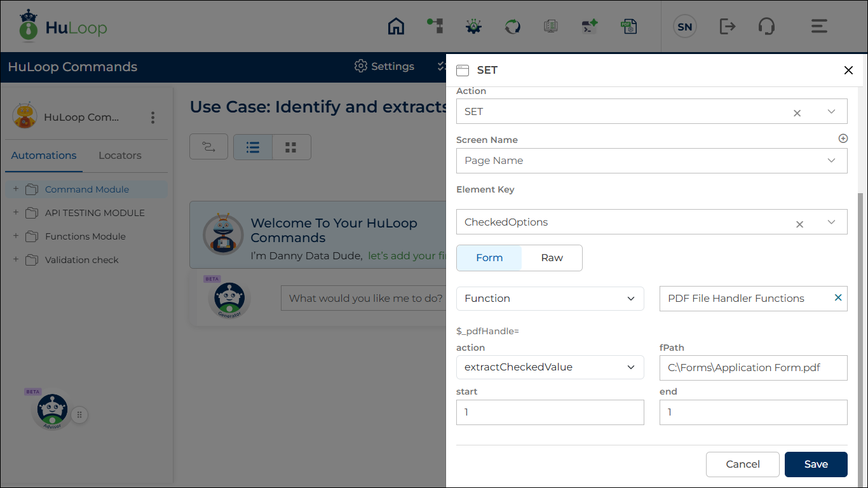This screenshot has width=868, height=488.
Task: Switch to the Locators tab
Action: click(119, 156)
